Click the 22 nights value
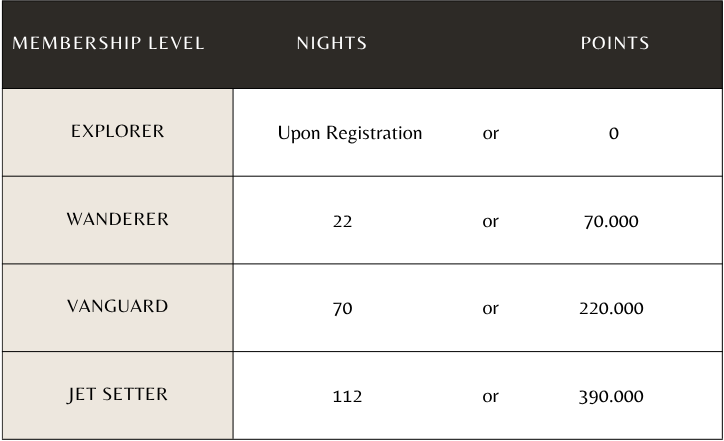724x441 pixels. [342, 222]
